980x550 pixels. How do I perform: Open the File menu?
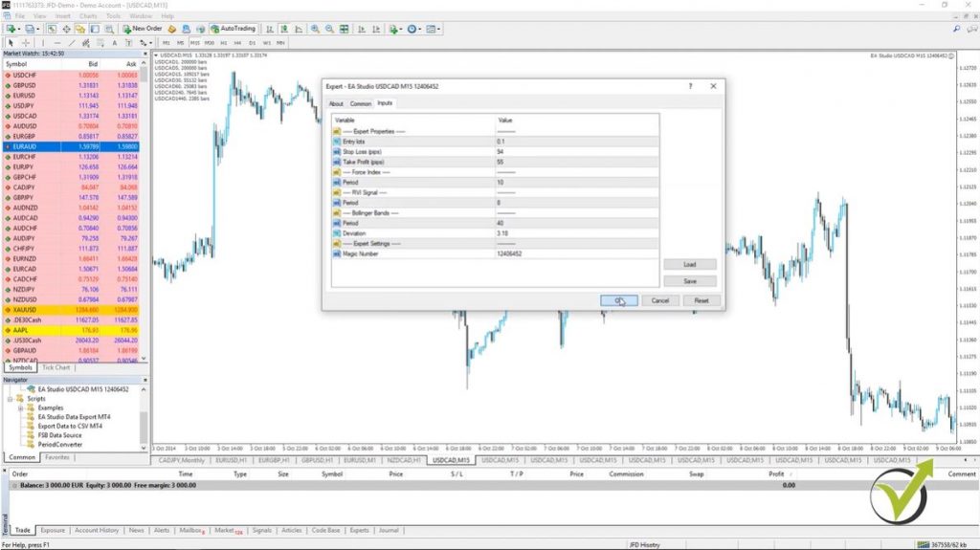(20, 15)
